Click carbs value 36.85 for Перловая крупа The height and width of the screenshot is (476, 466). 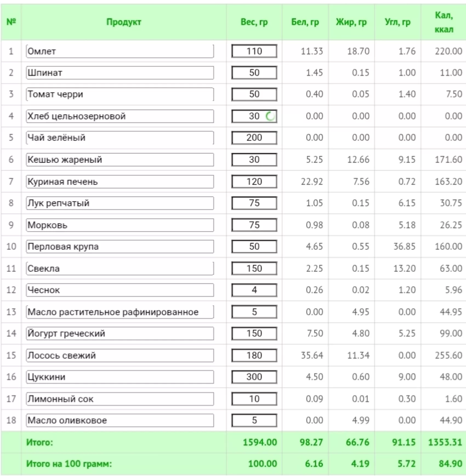pos(404,246)
